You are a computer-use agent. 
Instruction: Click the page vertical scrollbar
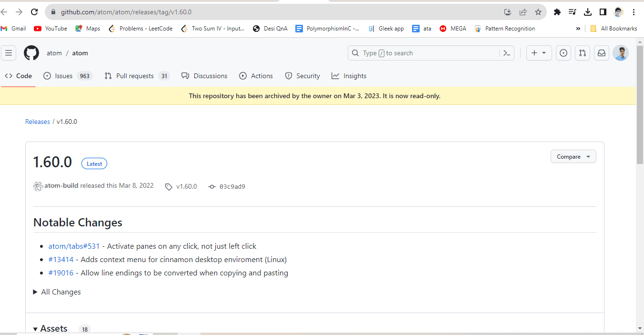point(640,191)
